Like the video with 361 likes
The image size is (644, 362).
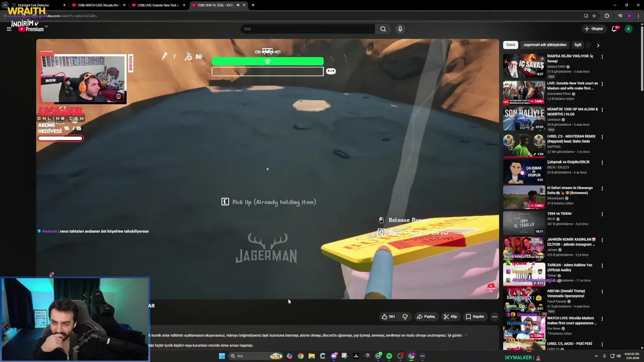click(x=388, y=317)
